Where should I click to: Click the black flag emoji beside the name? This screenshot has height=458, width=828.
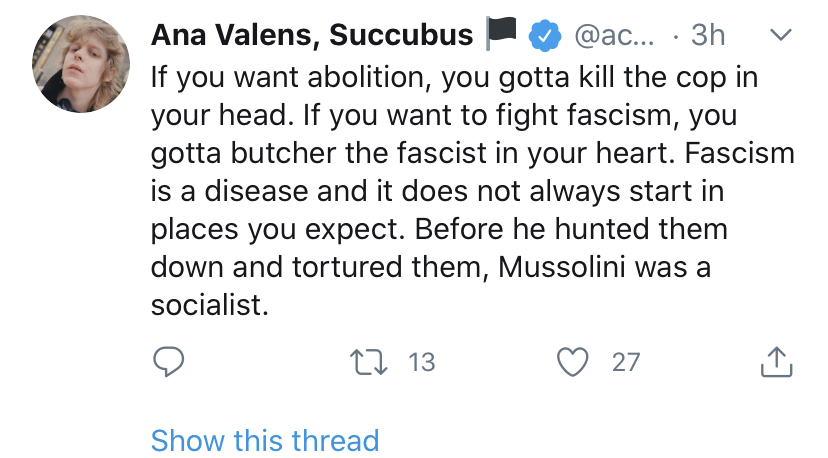499,35
